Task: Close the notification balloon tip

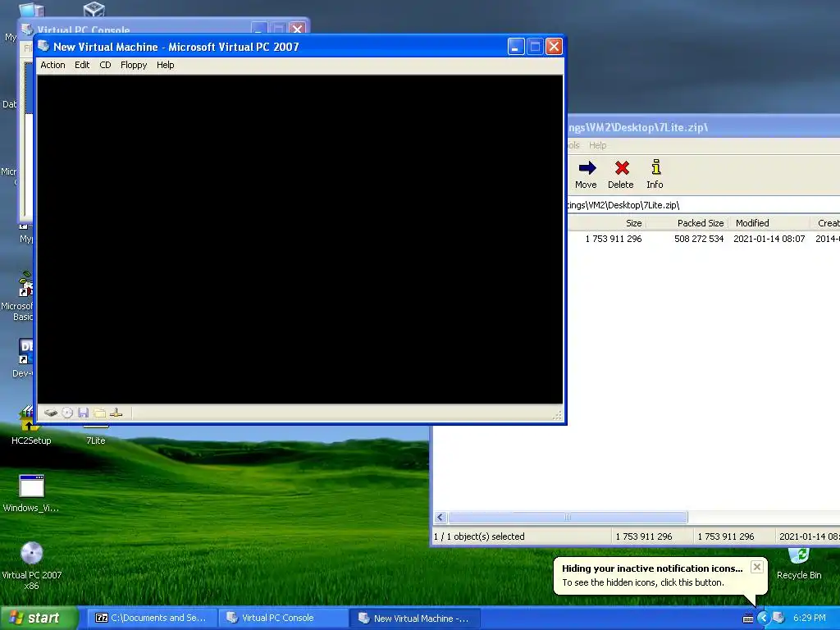Action: [x=756, y=567]
